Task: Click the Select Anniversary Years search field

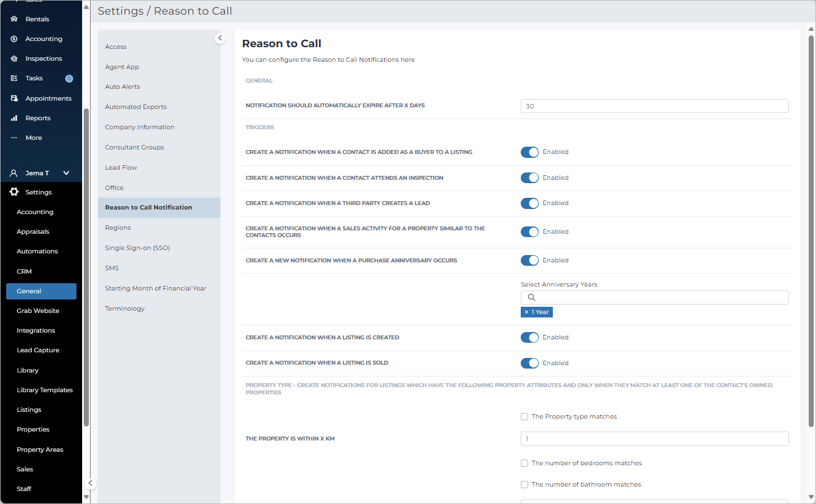Action: click(x=655, y=298)
